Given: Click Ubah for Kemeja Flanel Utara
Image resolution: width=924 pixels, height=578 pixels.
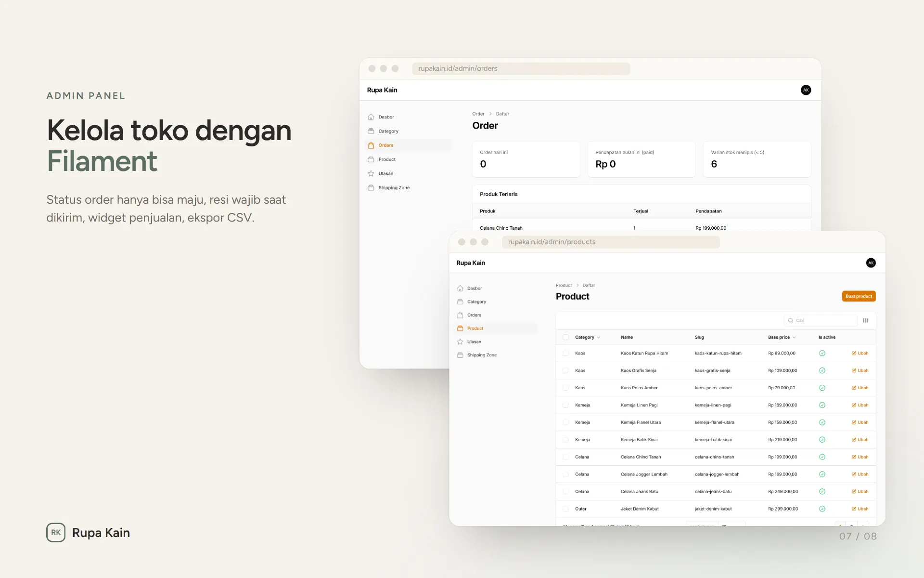Looking at the screenshot, I should point(860,422).
